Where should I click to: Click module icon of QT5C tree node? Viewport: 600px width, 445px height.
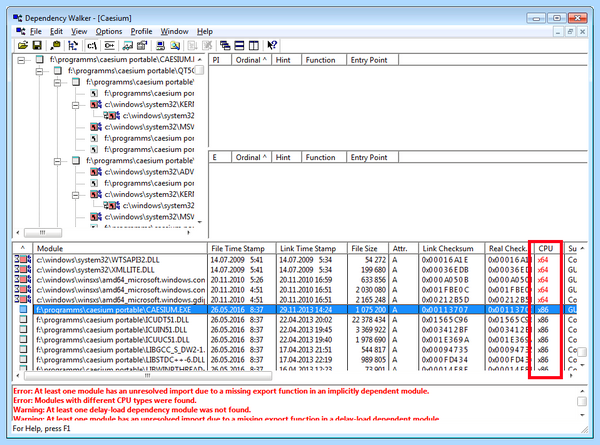click(x=58, y=70)
